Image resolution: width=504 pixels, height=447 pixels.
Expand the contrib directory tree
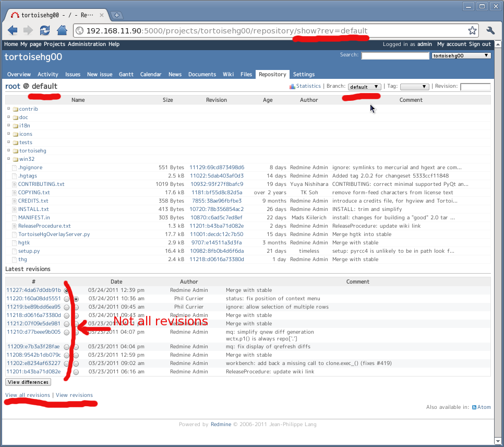(x=9, y=109)
